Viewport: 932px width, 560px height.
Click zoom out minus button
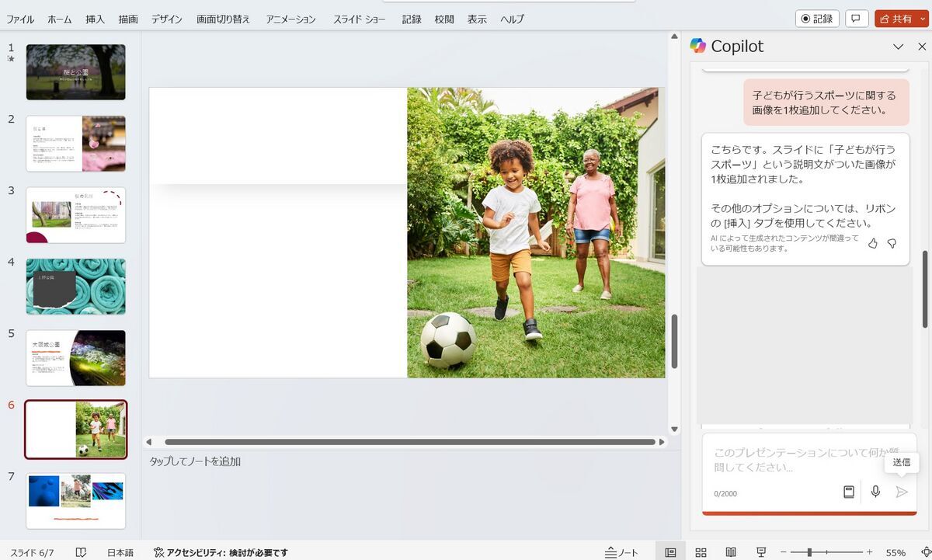[784, 552]
